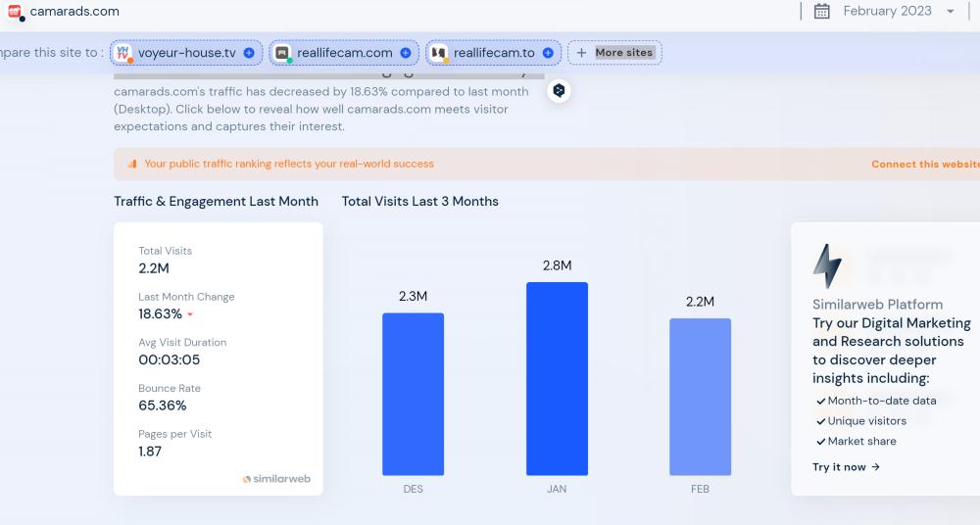
Task: Click the voyeur-house.tv favicon
Action: pos(123,53)
